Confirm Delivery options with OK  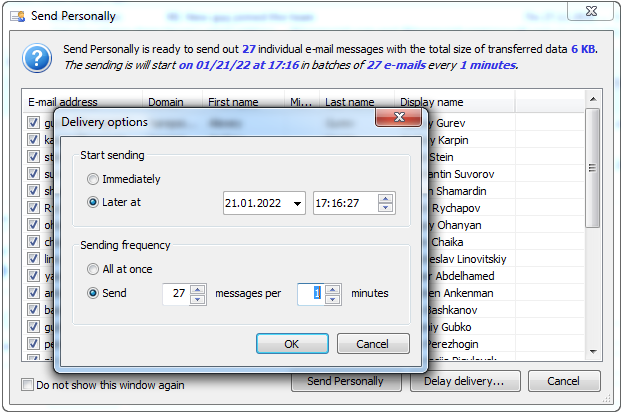292,344
